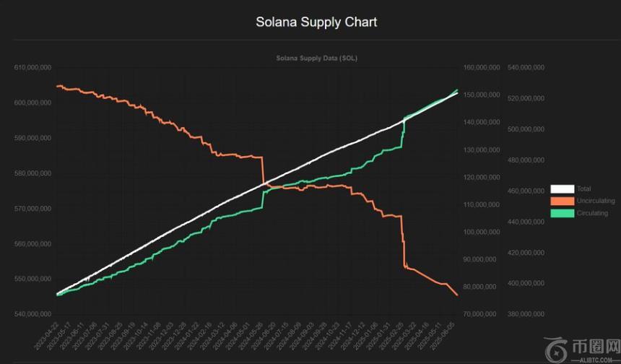This screenshot has height=364, width=621.
Task: Select the 380,000,000 axis label
Action: (x=526, y=314)
